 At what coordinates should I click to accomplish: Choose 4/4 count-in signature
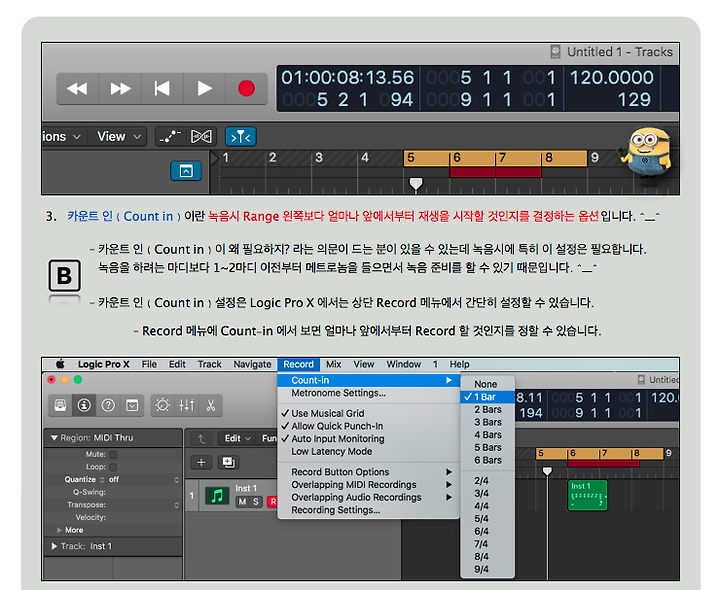(487, 506)
